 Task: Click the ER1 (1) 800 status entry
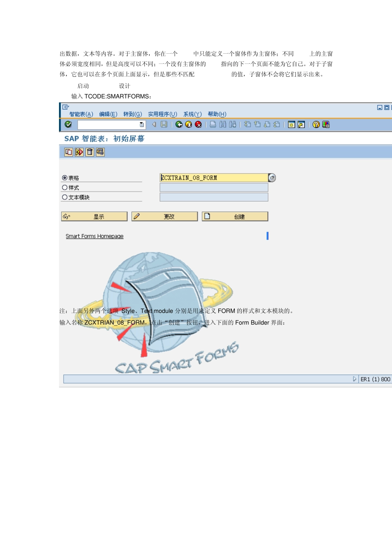point(375,379)
